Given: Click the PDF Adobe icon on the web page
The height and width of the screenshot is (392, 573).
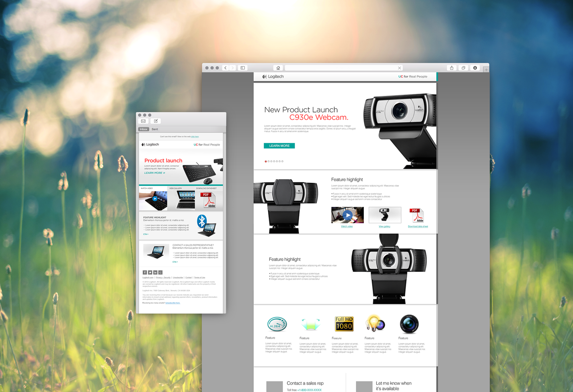Looking at the screenshot, I should click(x=417, y=215).
